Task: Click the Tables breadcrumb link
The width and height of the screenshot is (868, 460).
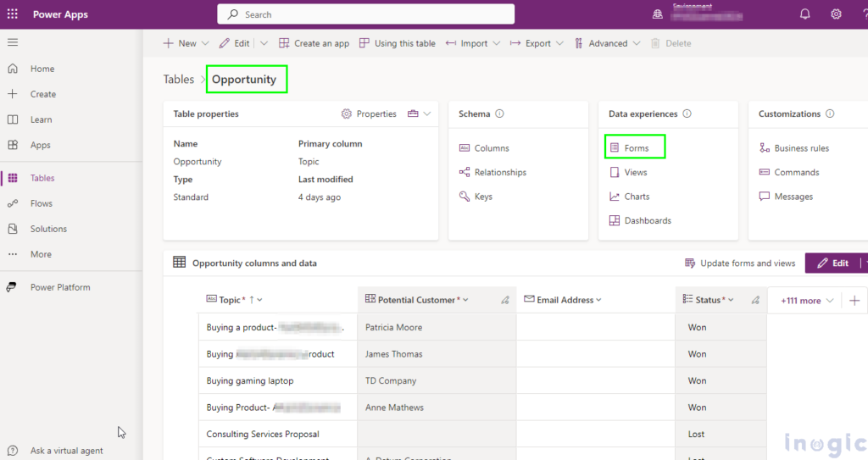Action: click(178, 79)
